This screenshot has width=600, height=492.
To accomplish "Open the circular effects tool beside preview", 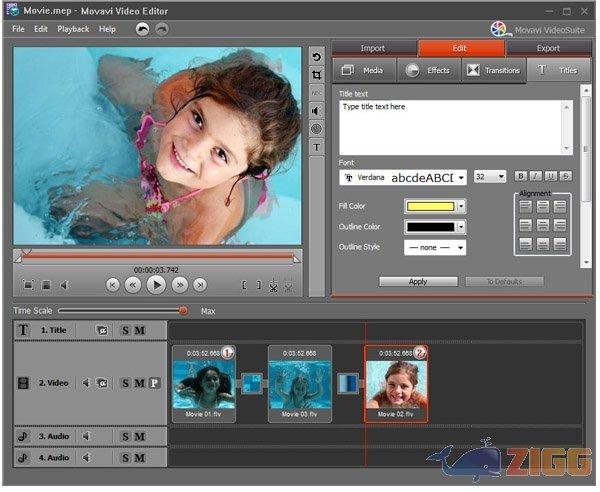I will [x=316, y=129].
